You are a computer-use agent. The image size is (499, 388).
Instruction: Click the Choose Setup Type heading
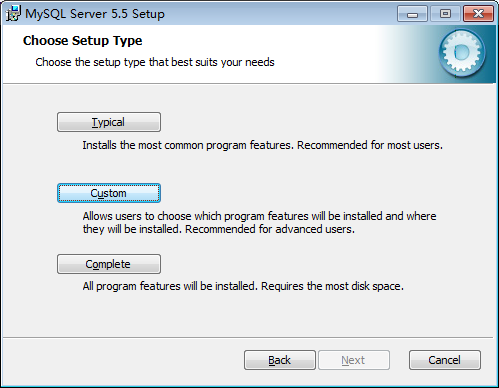[83, 41]
